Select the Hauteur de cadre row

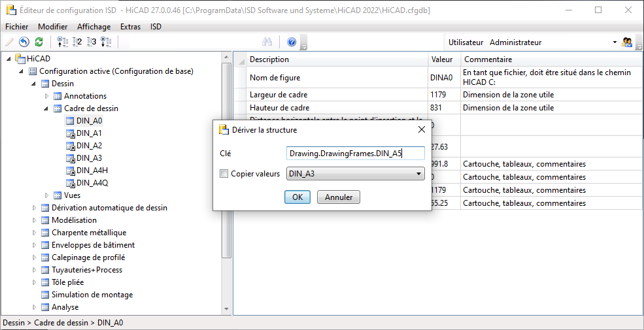[438, 108]
